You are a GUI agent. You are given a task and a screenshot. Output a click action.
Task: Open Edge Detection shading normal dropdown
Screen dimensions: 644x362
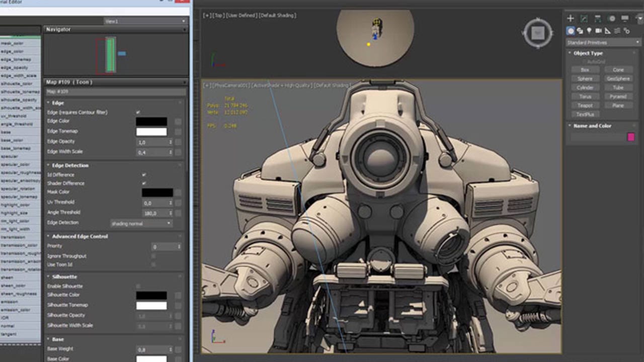click(x=141, y=223)
